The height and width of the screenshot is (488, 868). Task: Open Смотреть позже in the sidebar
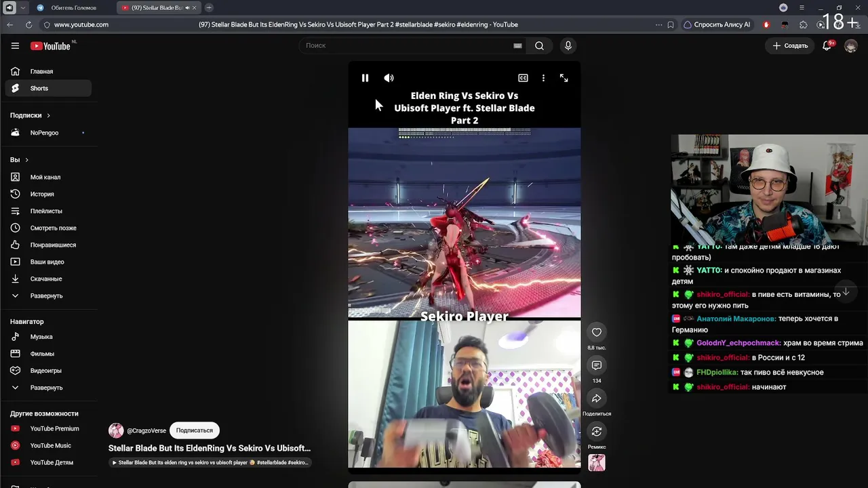click(48, 228)
